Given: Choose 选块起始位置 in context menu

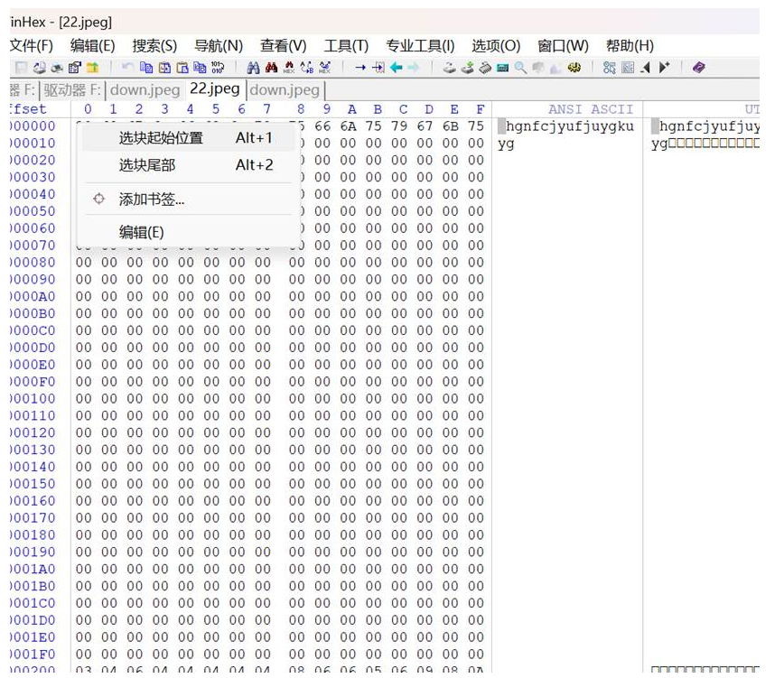Looking at the screenshot, I should [188, 138].
